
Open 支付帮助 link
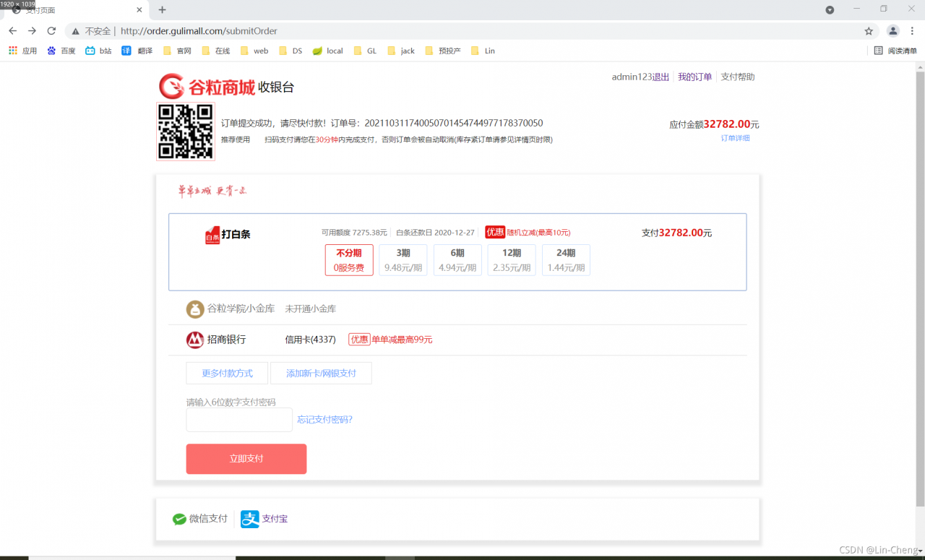[738, 77]
